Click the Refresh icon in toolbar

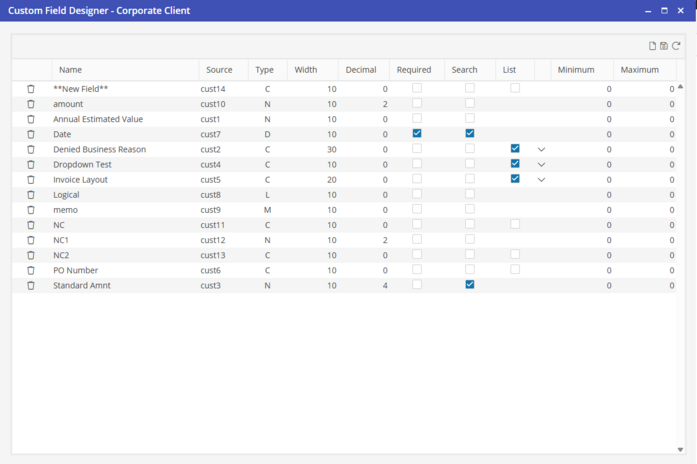tap(676, 46)
